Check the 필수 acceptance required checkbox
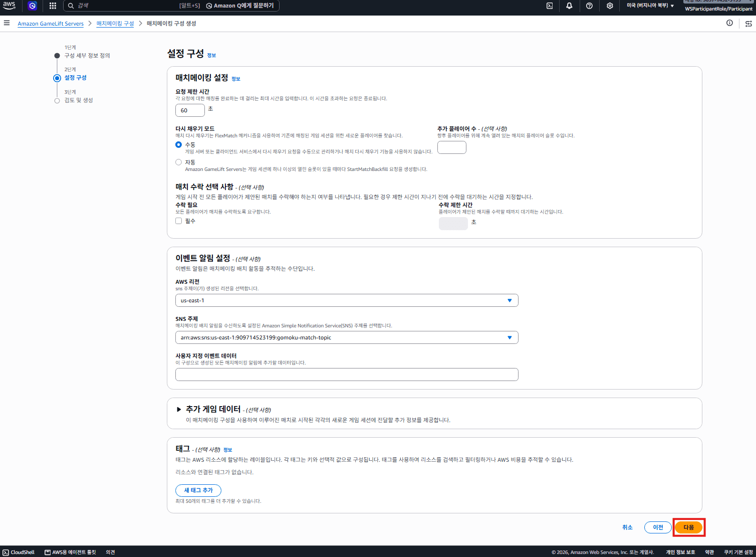This screenshot has height=557, width=756. pyautogui.click(x=178, y=221)
